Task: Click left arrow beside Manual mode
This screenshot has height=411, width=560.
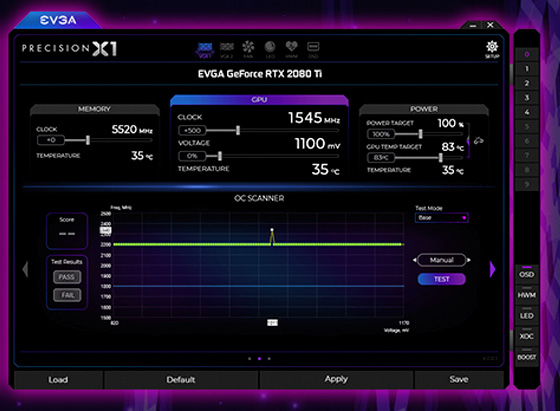Action: tap(414, 260)
